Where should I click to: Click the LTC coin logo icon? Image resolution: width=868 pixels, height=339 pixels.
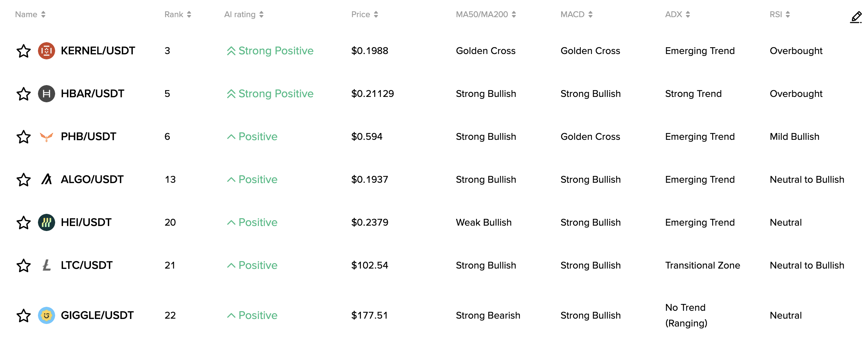47,265
